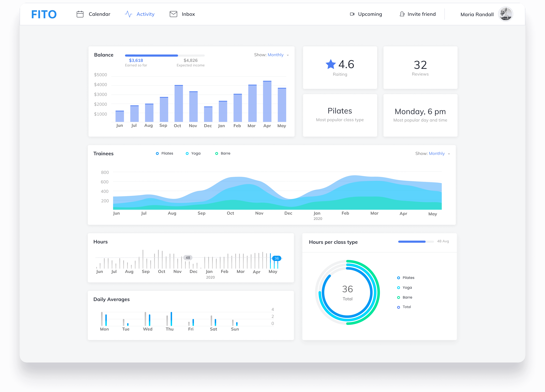Click the Apr bar in Balance chart
The image size is (545, 392).
pos(267,101)
